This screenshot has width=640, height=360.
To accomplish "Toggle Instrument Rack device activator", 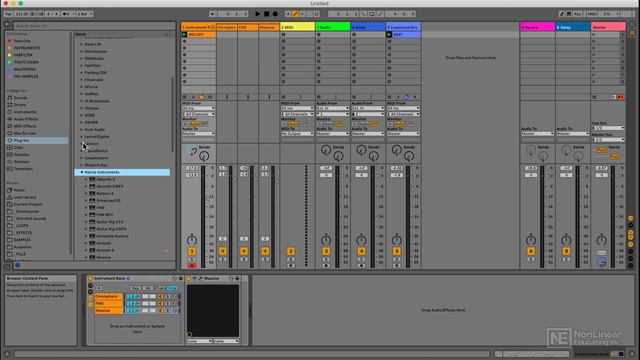I will (x=90, y=278).
